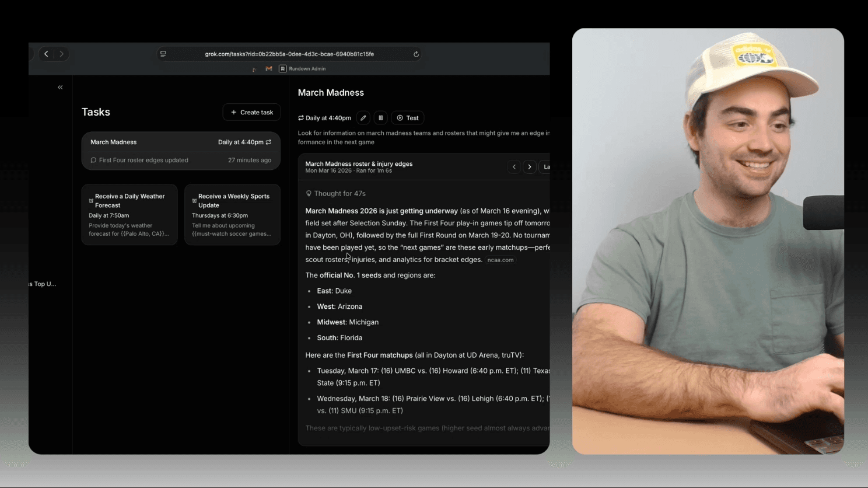
Task: Collapse the sidebar using the double-chevron
Action: [x=60, y=86]
